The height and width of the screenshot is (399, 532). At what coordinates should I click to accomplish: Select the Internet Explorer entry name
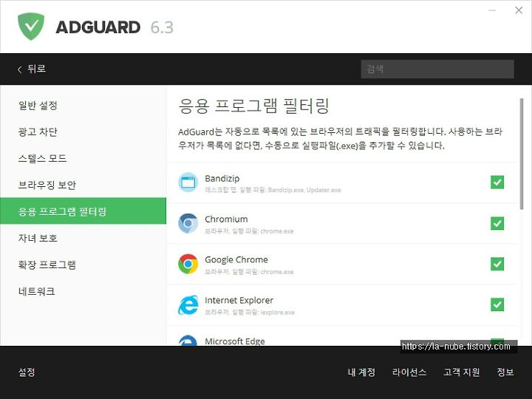[239, 300]
